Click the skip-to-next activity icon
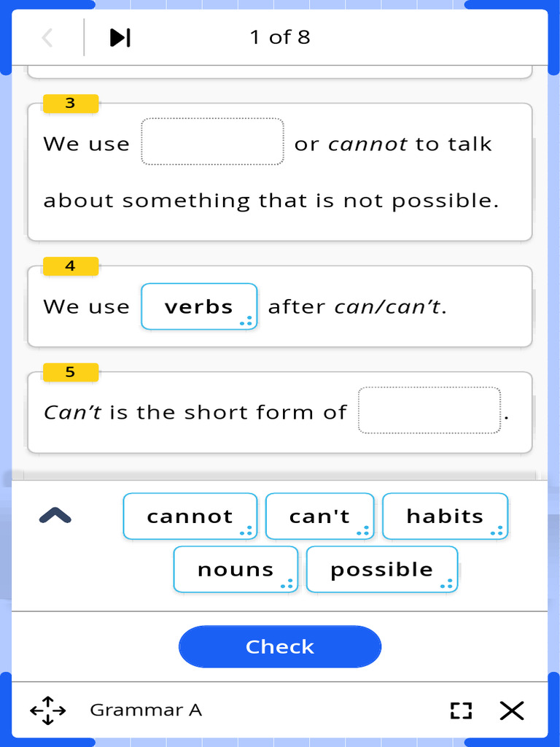This screenshot has height=747, width=560. click(x=120, y=38)
